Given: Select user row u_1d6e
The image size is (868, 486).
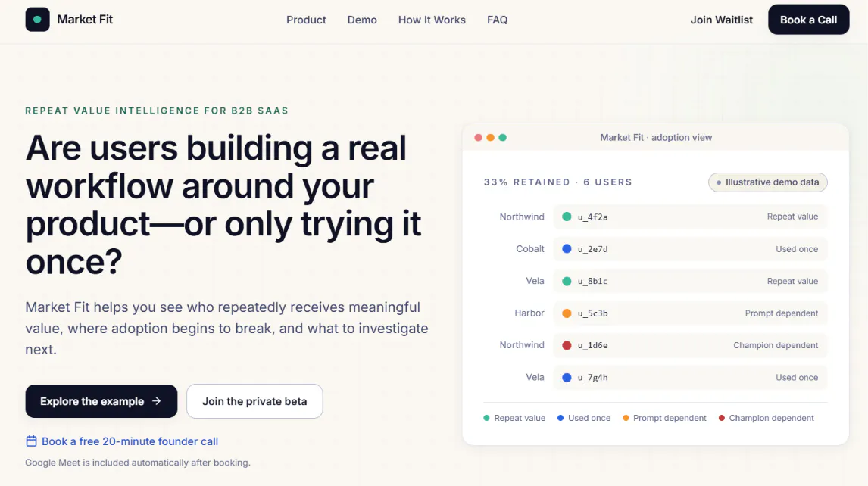Looking at the screenshot, I should tap(690, 345).
